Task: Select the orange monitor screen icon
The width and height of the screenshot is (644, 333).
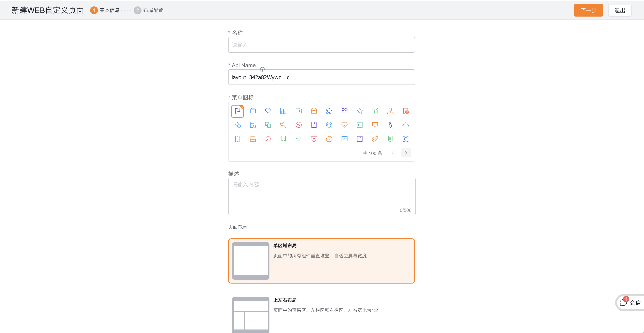Action: [375, 125]
